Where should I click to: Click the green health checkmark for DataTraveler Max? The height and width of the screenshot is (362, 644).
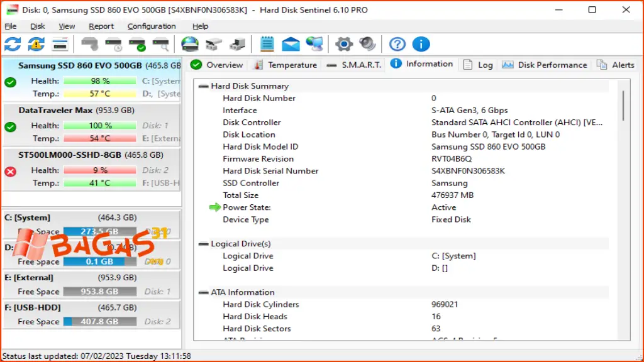(11, 127)
